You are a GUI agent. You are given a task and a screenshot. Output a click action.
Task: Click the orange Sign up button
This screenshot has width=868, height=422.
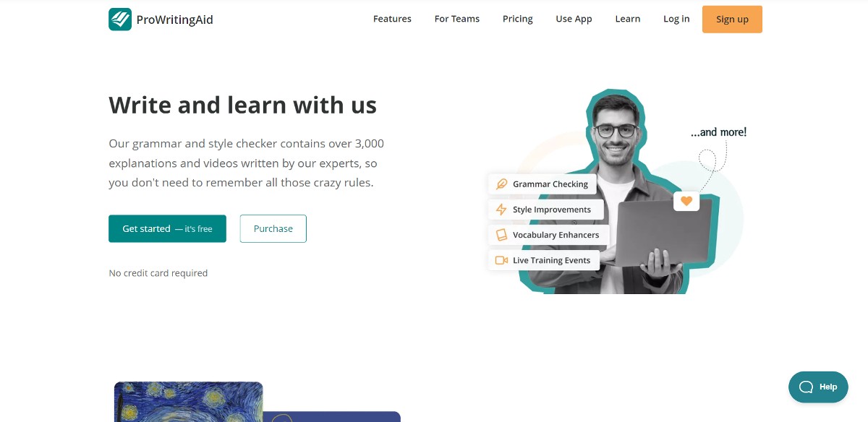[732, 20]
